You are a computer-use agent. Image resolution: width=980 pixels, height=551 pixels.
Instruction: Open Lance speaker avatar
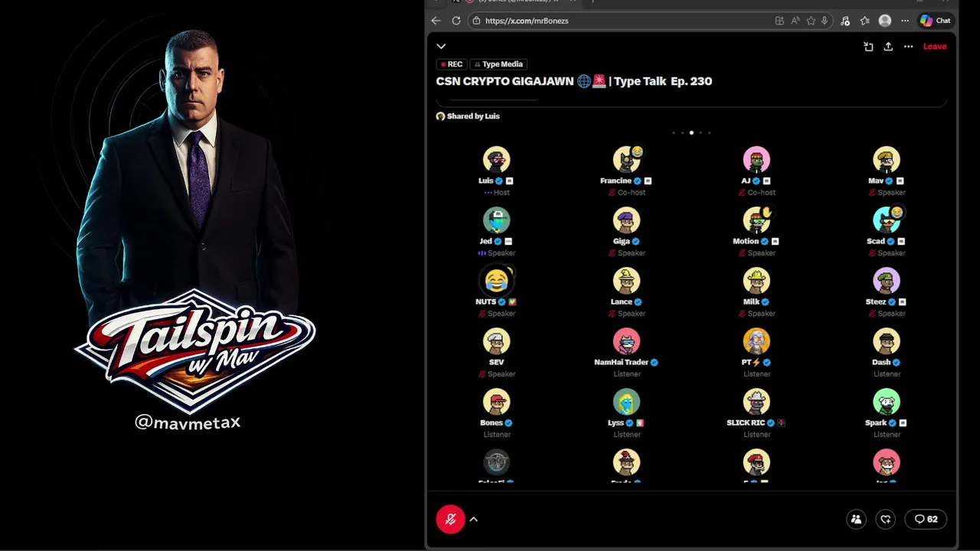pyautogui.click(x=626, y=280)
